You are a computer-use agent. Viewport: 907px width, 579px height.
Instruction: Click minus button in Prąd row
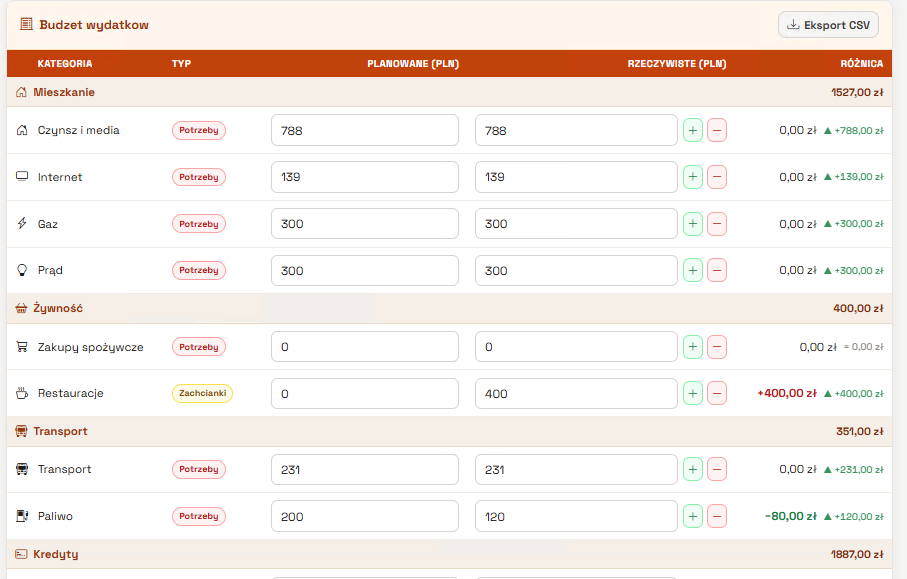(717, 270)
